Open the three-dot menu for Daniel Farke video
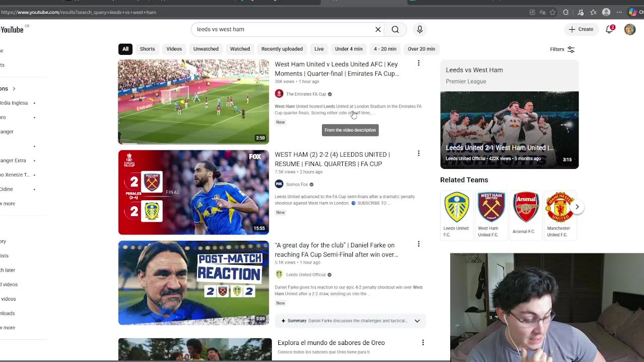 click(419, 244)
